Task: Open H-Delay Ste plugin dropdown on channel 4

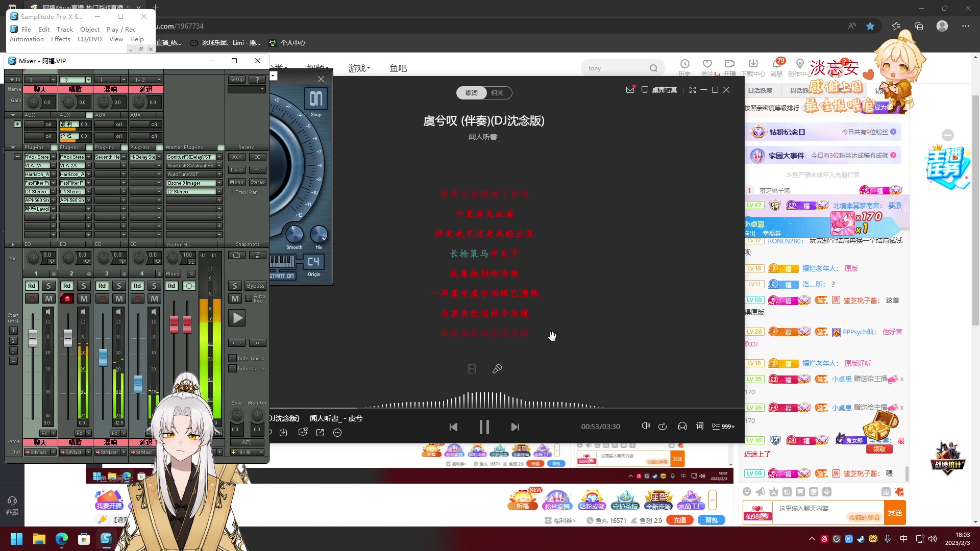Action: 159,157
